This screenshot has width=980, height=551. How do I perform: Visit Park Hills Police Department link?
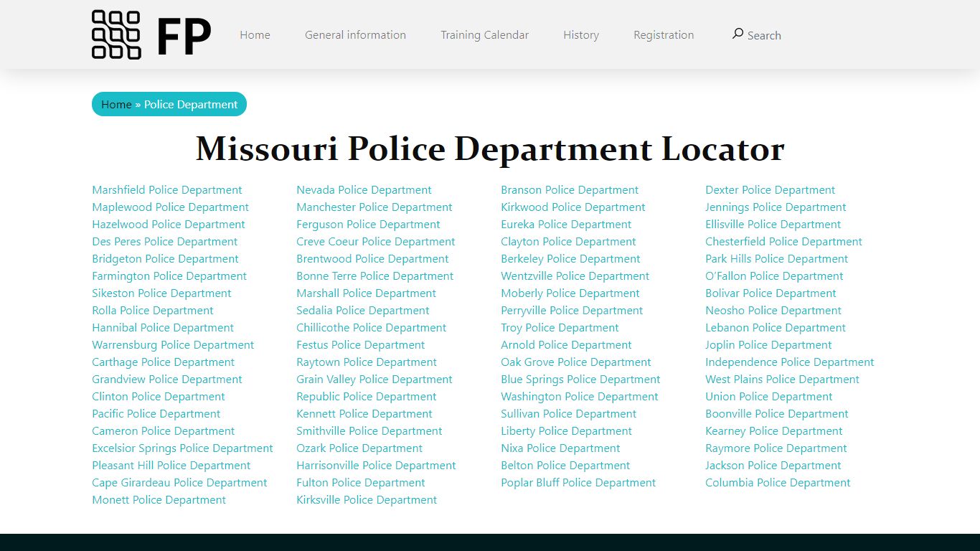click(x=776, y=259)
